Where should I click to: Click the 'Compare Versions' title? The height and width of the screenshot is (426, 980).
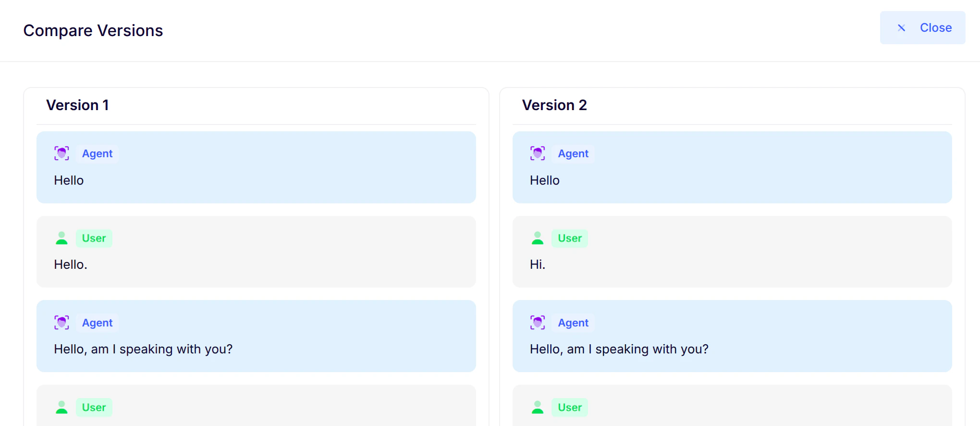tap(93, 30)
